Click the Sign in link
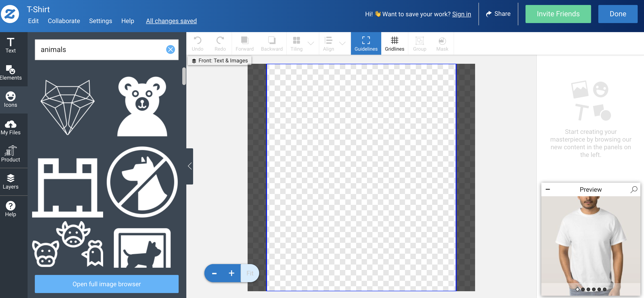The width and height of the screenshot is (644, 298). pos(461,14)
